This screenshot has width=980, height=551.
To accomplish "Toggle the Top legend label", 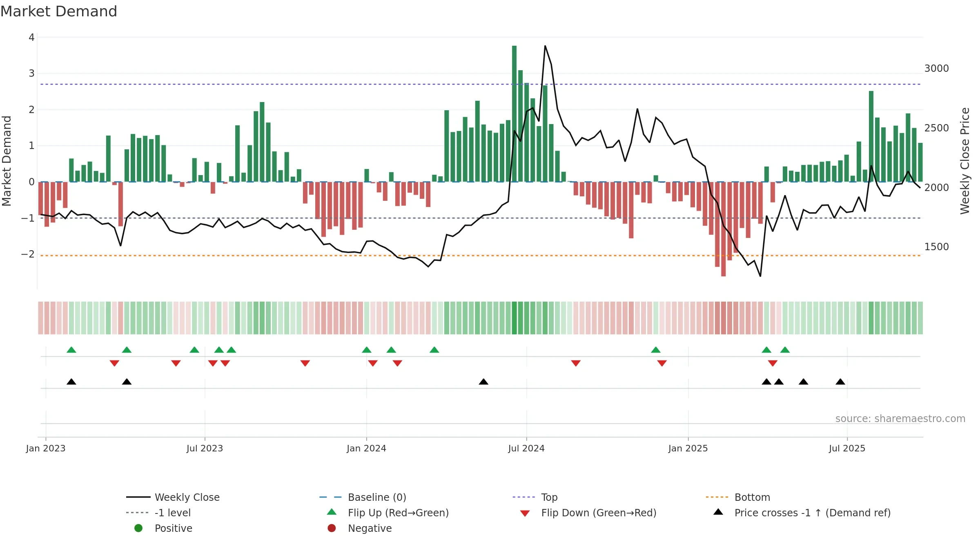I will (x=549, y=497).
